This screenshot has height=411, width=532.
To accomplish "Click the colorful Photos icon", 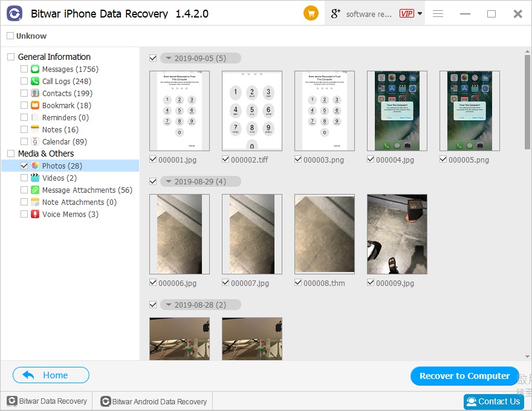I will (x=35, y=166).
